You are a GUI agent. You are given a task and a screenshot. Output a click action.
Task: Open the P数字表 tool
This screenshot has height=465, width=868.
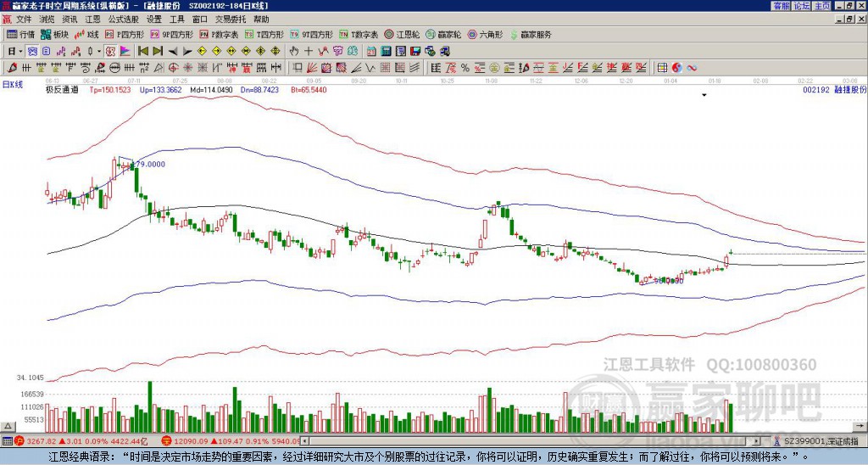(x=220, y=34)
